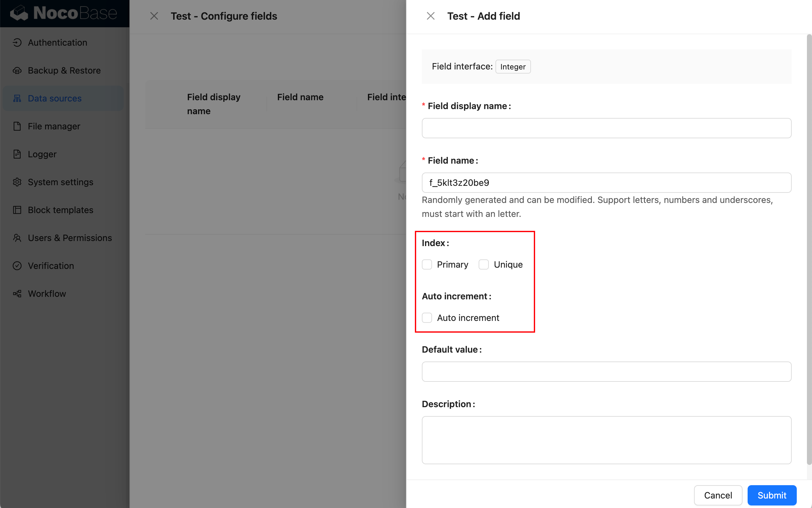Enable the Unique index checkbox
Screen dimensions: 812x508
pyautogui.click(x=484, y=264)
